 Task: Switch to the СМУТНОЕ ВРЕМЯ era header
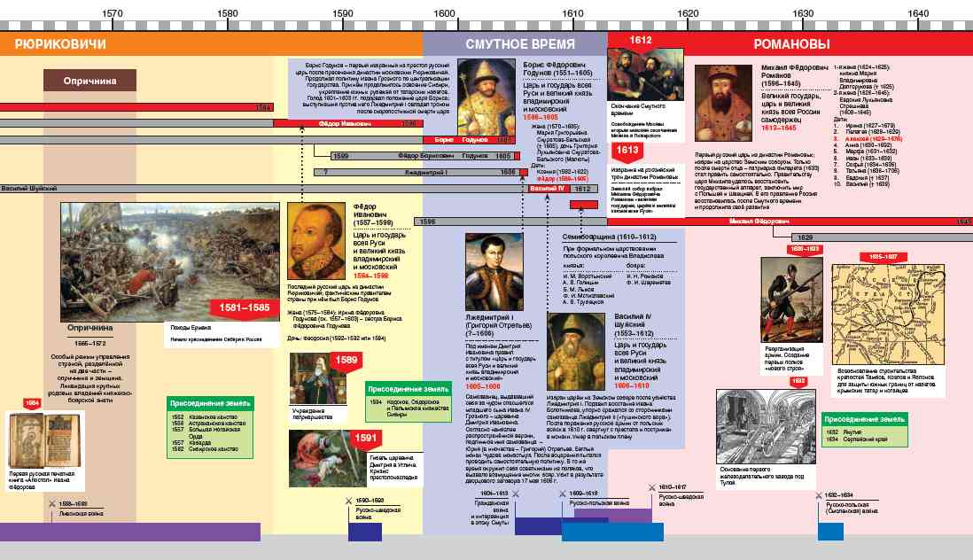[x=520, y=44]
